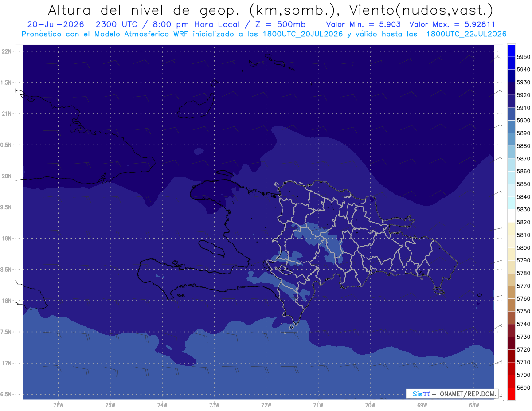Click the color bar segment between 5710 and 5720

point(511,356)
